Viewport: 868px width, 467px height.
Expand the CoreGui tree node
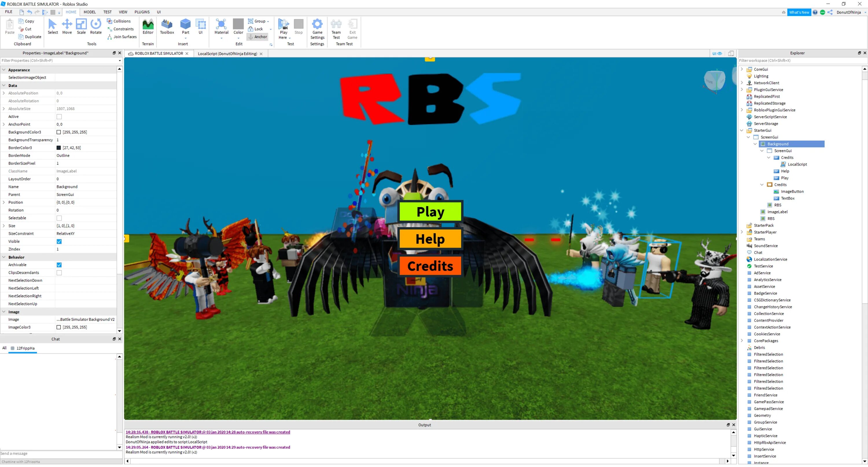tap(741, 69)
